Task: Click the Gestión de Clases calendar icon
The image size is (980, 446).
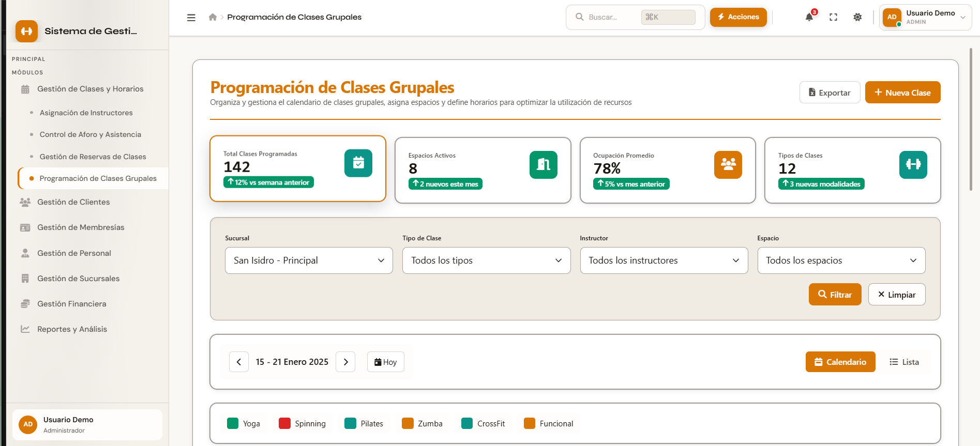Action: [25, 89]
